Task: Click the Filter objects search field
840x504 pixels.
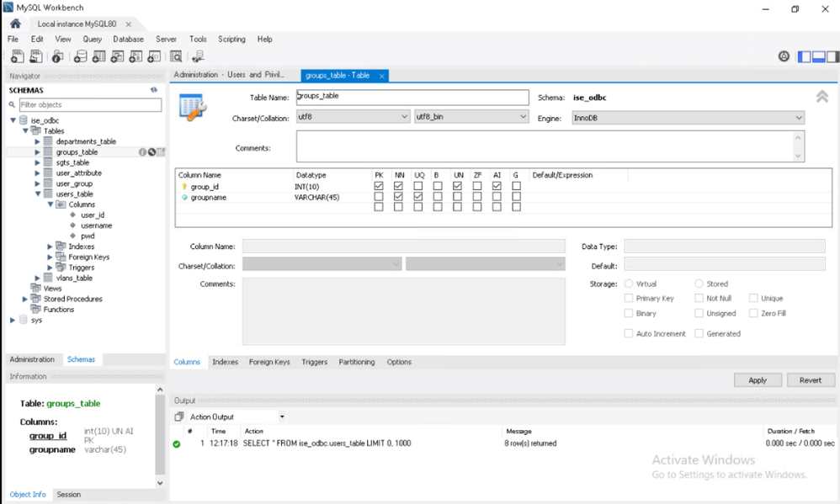Action: (90, 104)
